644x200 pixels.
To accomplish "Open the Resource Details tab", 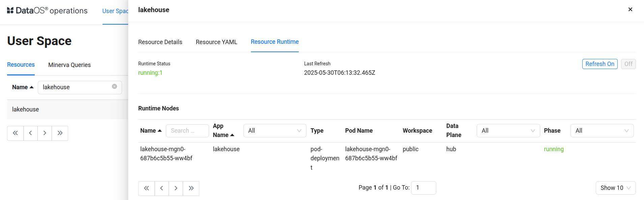I will 160,42.
